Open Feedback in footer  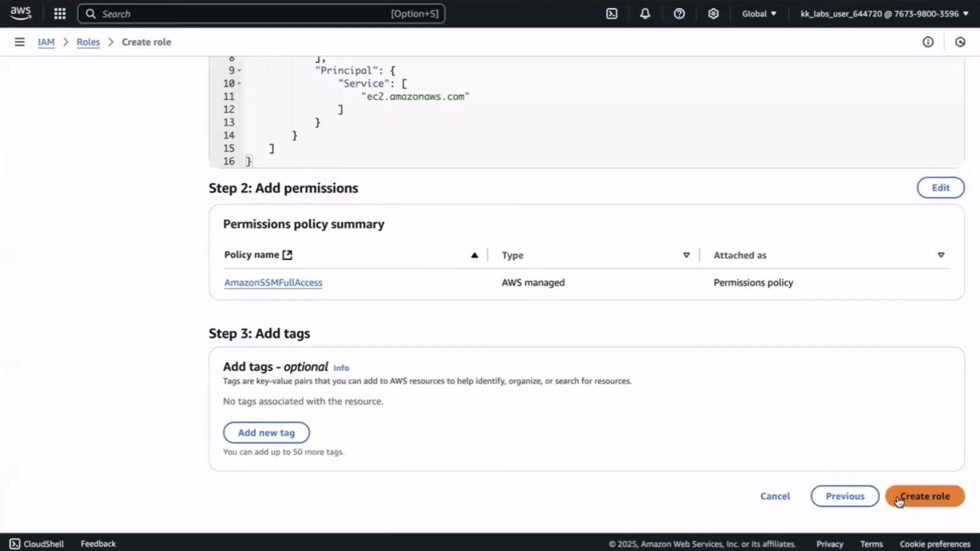(98, 543)
